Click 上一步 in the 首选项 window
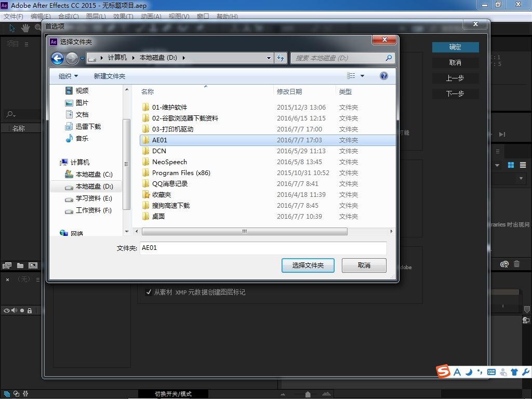Image resolution: width=532 pixels, height=399 pixels. (x=455, y=78)
